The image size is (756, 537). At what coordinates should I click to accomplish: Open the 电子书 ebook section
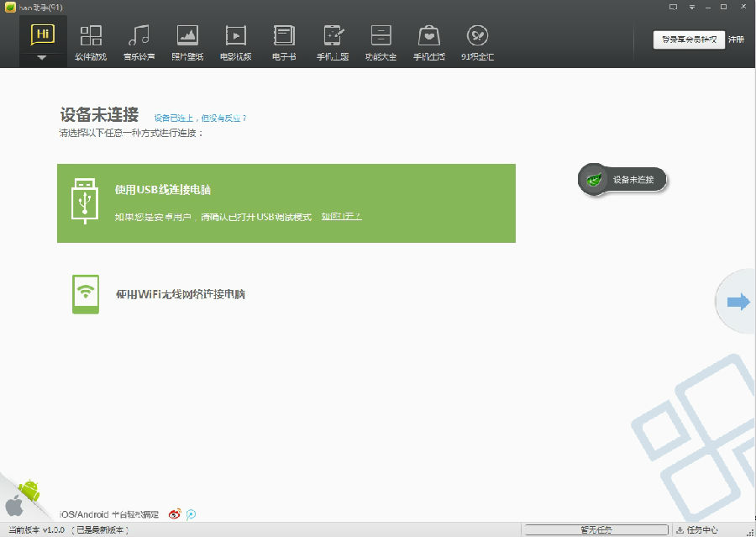[x=284, y=40]
